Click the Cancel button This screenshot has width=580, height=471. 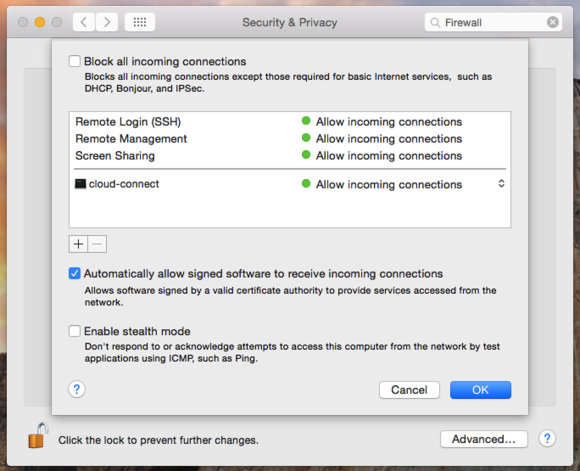click(x=409, y=390)
